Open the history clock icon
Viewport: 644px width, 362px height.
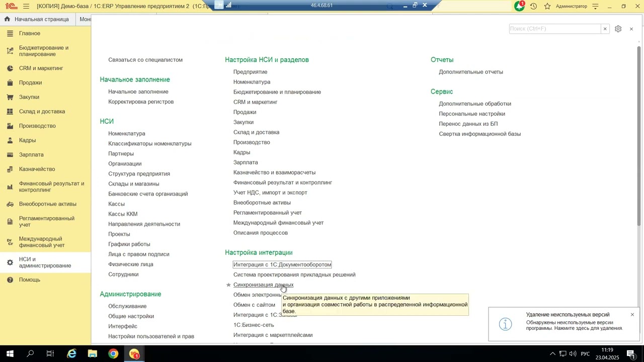point(534,6)
